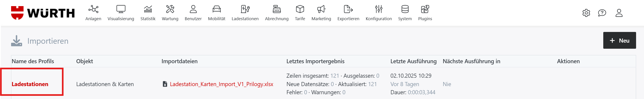Open settings via the gear icon

click(586, 13)
